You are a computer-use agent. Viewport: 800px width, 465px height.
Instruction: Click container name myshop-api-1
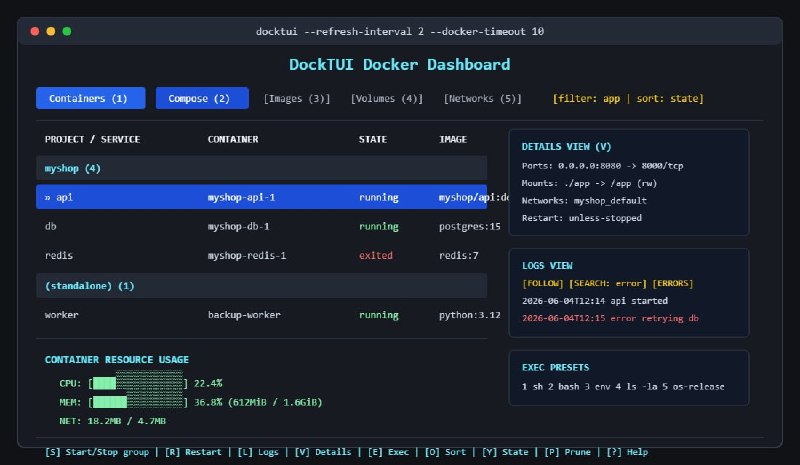tap(241, 198)
